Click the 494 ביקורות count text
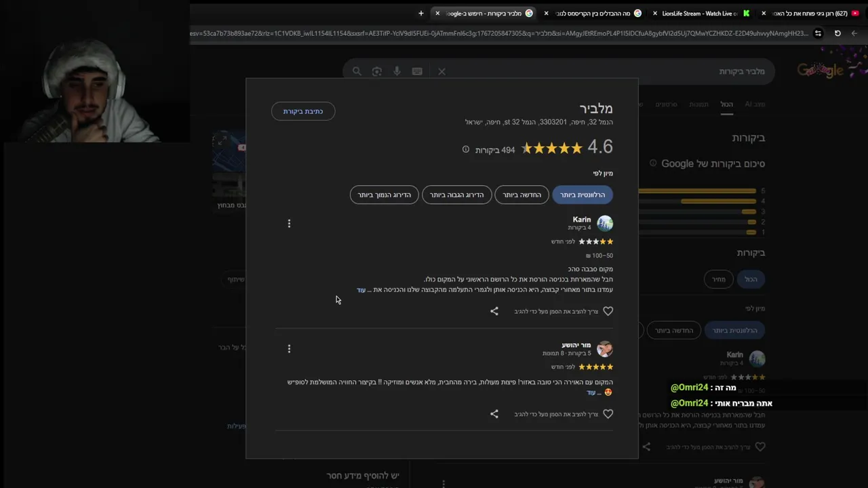868x488 pixels. 495,150
